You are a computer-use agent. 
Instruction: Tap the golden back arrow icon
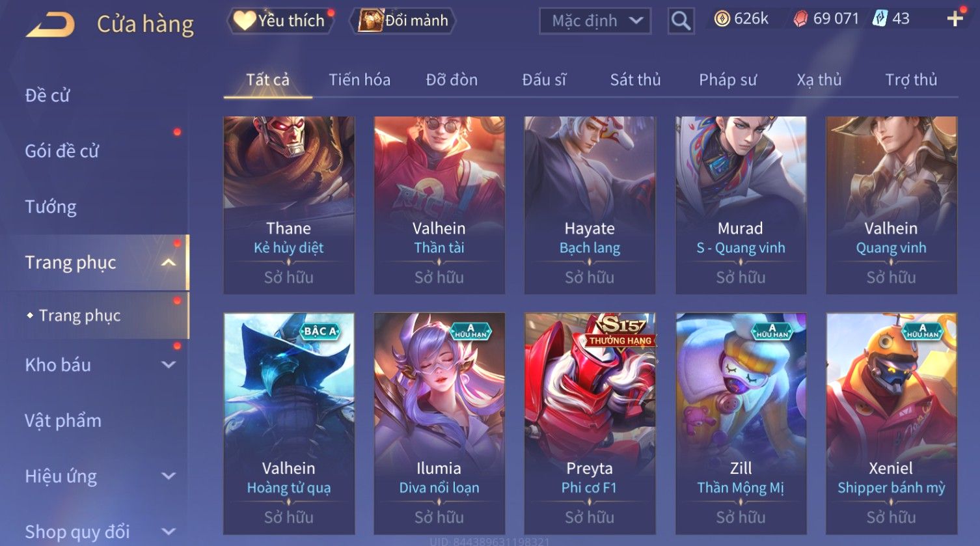pyautogui.click(x=51, y=25)
